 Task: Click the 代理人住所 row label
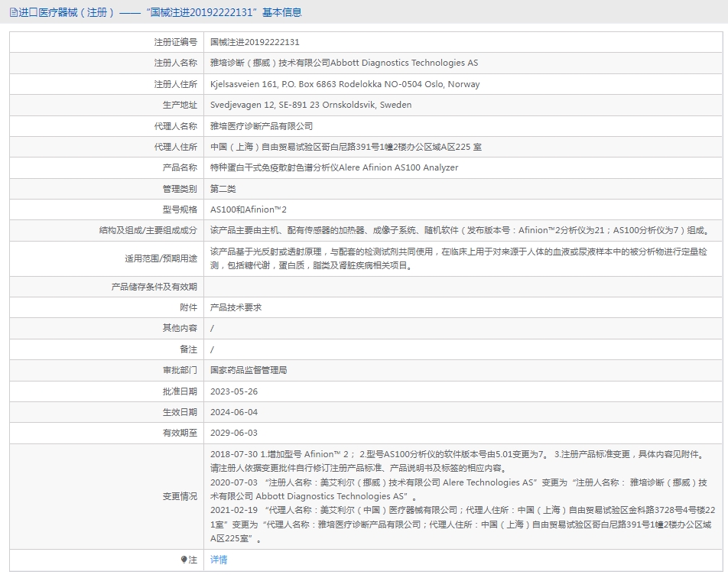[176, 147]
